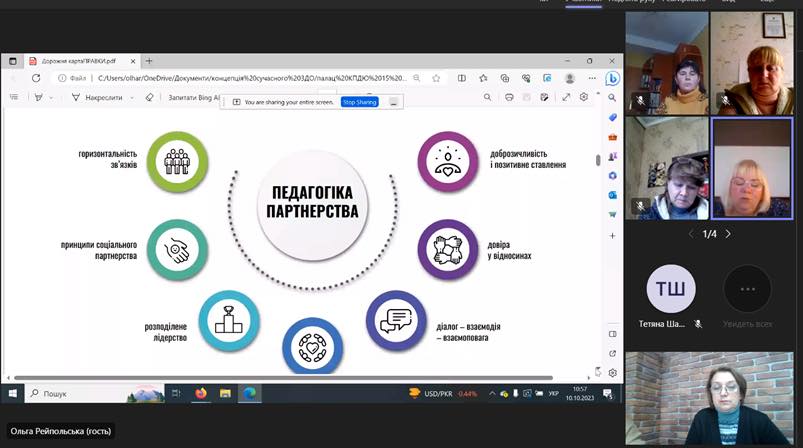Select the PDF highlight tool
The width and height of the screenshot is (803, 448).
[38, 97]
